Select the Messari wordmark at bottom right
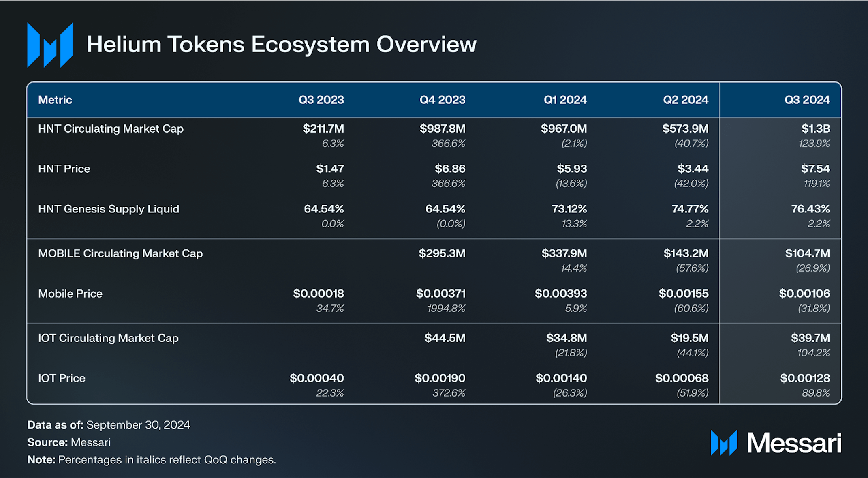This screenshot has width=868, height=478. click(x=794, y=443)
